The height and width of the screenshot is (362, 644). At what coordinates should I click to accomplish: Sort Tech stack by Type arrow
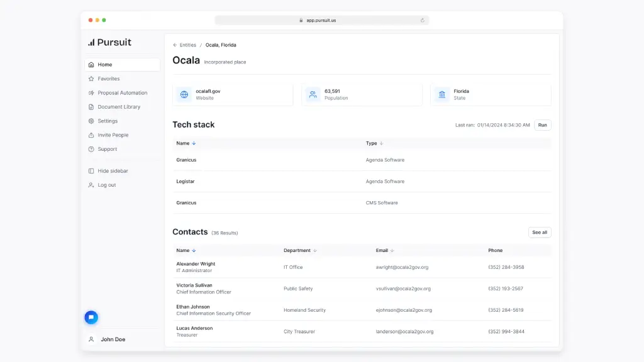click(382, 143)
